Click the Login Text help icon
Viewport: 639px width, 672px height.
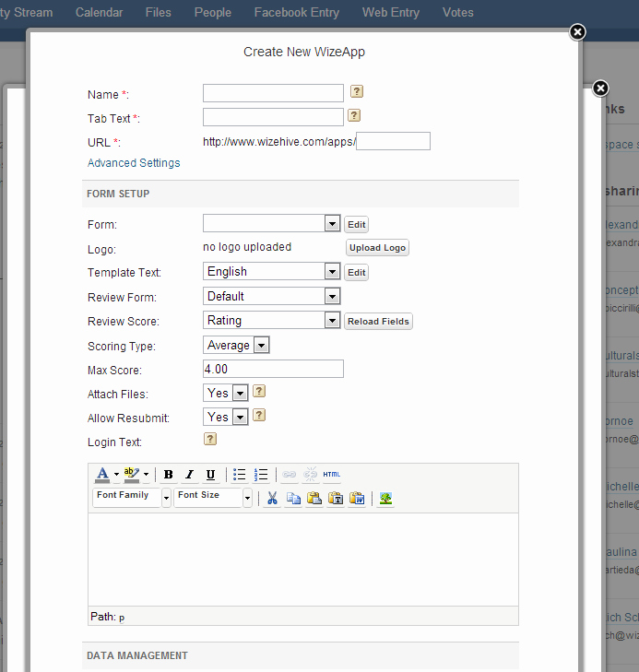(210, 440)
